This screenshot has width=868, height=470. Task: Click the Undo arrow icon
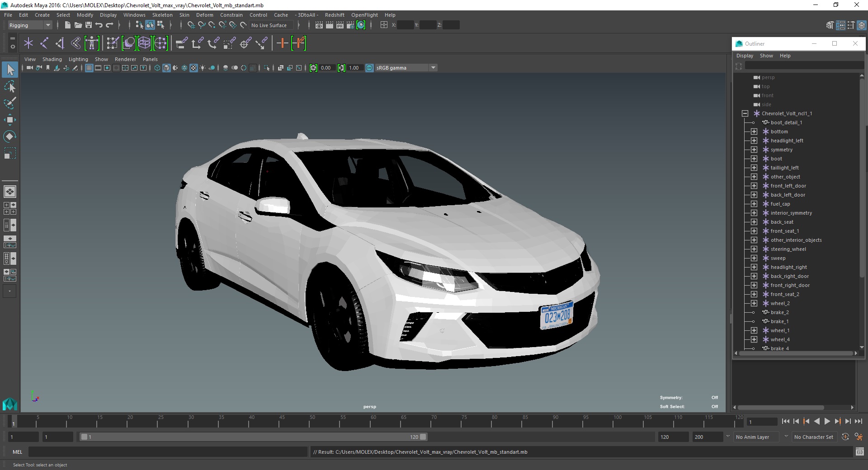pyautogui.click(x=99, y=25)
